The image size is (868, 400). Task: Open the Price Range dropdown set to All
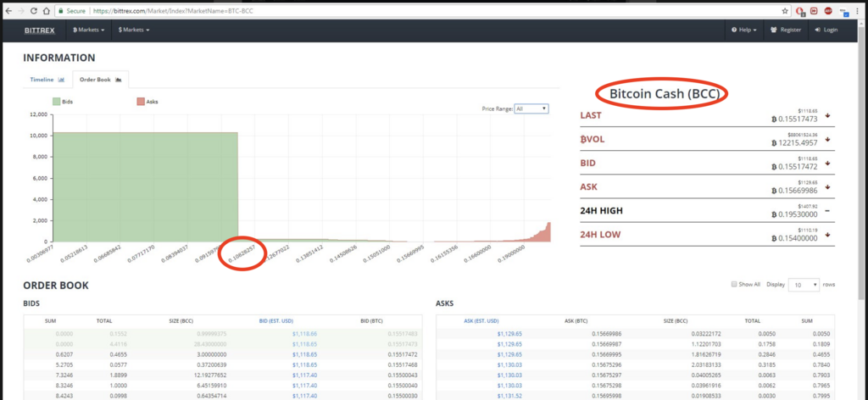531,109
